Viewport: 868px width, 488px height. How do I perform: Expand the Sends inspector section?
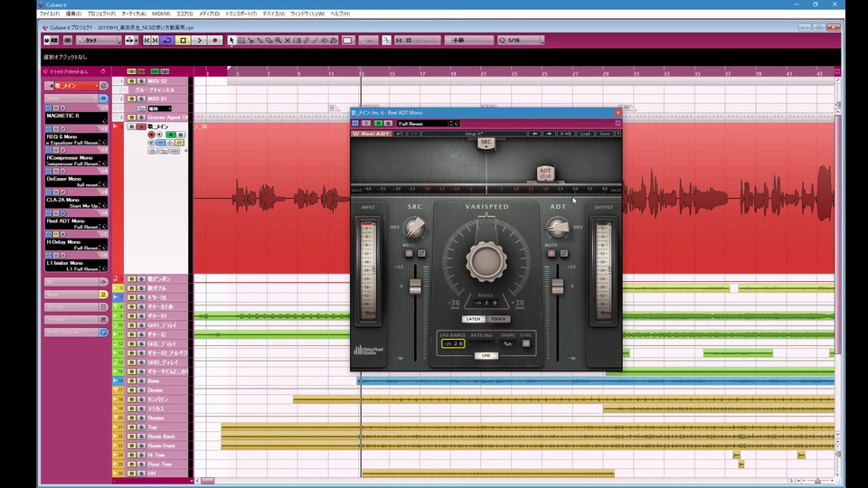tap(76, 295)
